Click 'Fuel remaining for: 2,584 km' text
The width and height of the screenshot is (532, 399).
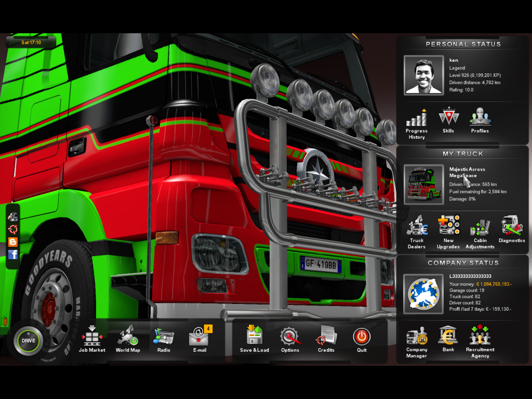tap(478, 192)
